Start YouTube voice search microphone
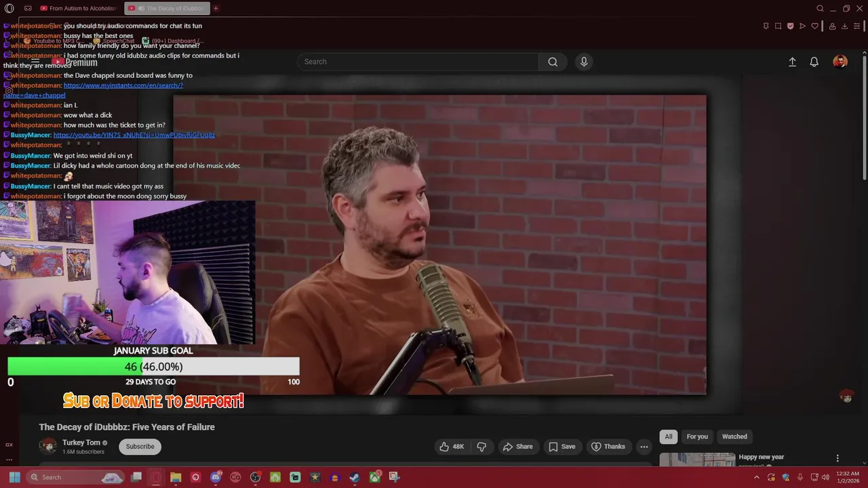This screenshot has height=488, width=868. pyautogui.click(x=584, y=62)
